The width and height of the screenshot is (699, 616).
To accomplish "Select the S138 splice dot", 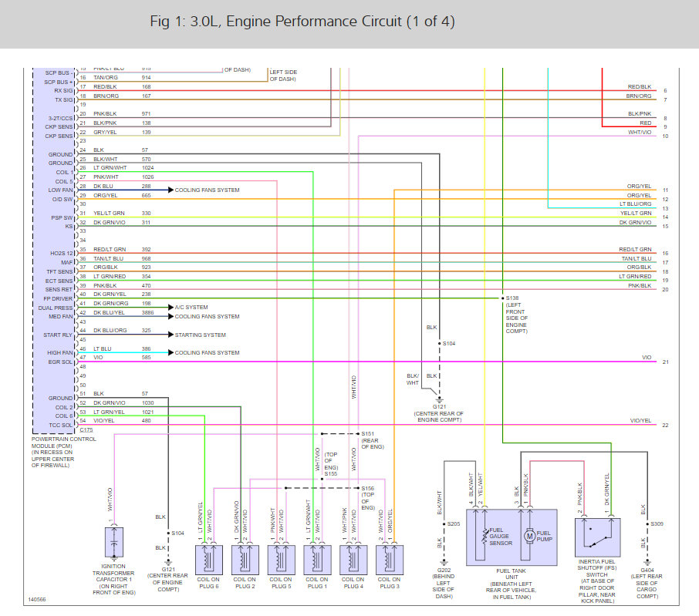I will click(502, 298).
